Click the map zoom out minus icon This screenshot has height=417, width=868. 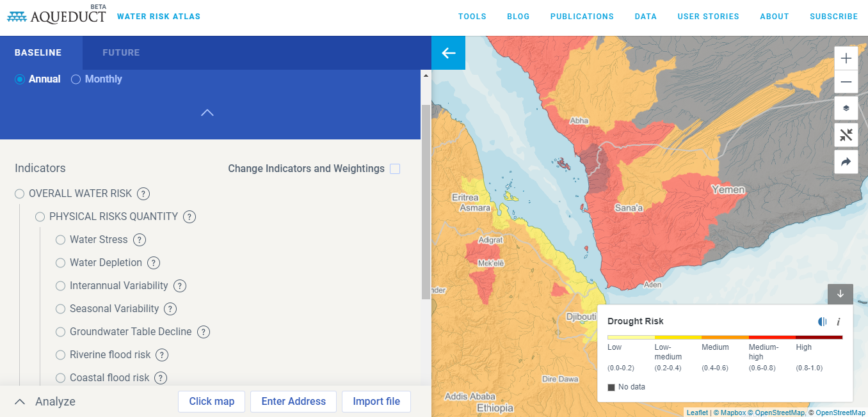point(846,82)
